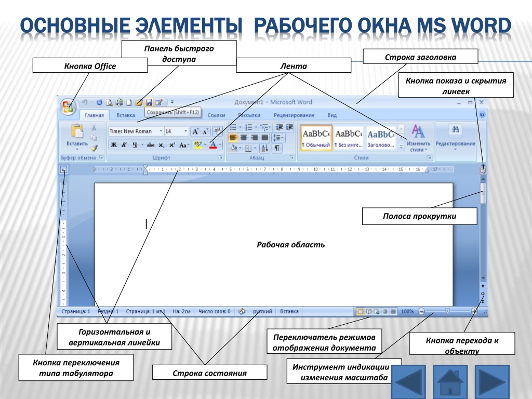Toggle center alignment button

point(244,137)
